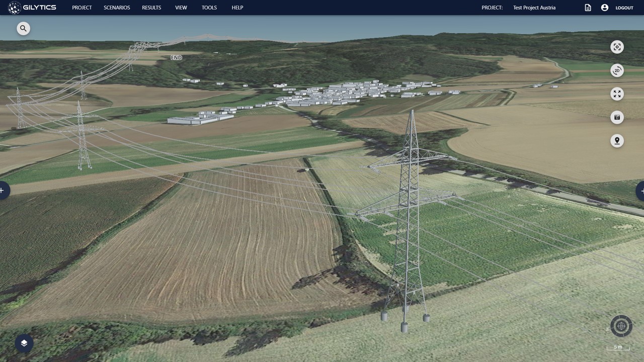Reset north using the compass control
Image resolution: width=644 pixels, height=362 pixels.
[x=621, y=326]
